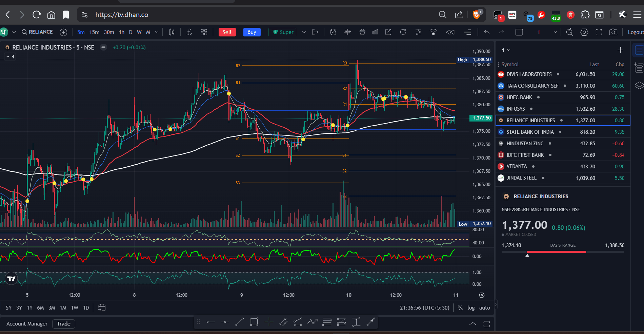Image resolution: width=644 pixels, height=334 pixels.
Task: Expand the collapsed indicators legend showing 4
Action: pyautogui.click(x=10, y=57)
